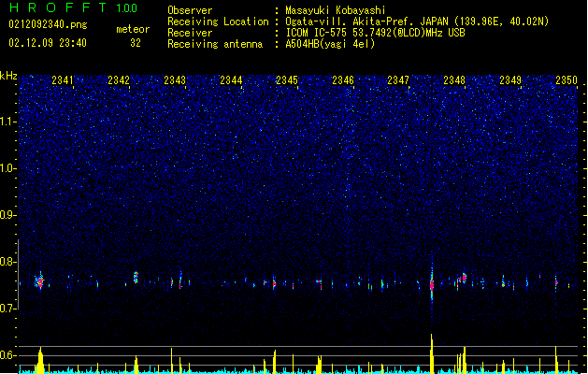Image resolution: width=588 pixels, height=374 pixels.
Task: Click the meteor label
Action: [x=133, y=29]
